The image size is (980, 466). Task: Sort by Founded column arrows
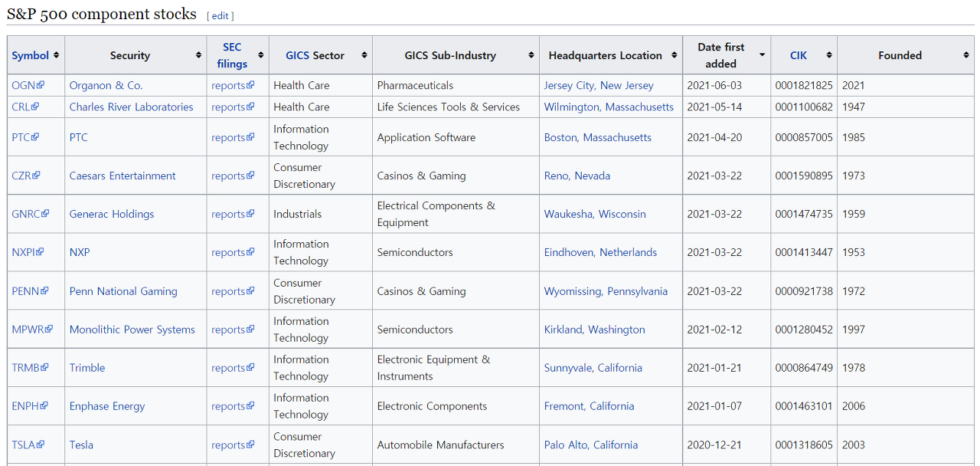(966, 55)
